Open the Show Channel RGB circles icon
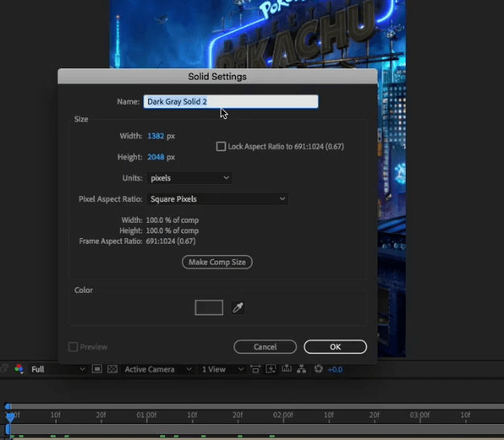504x440 pixels. [19, 369]
